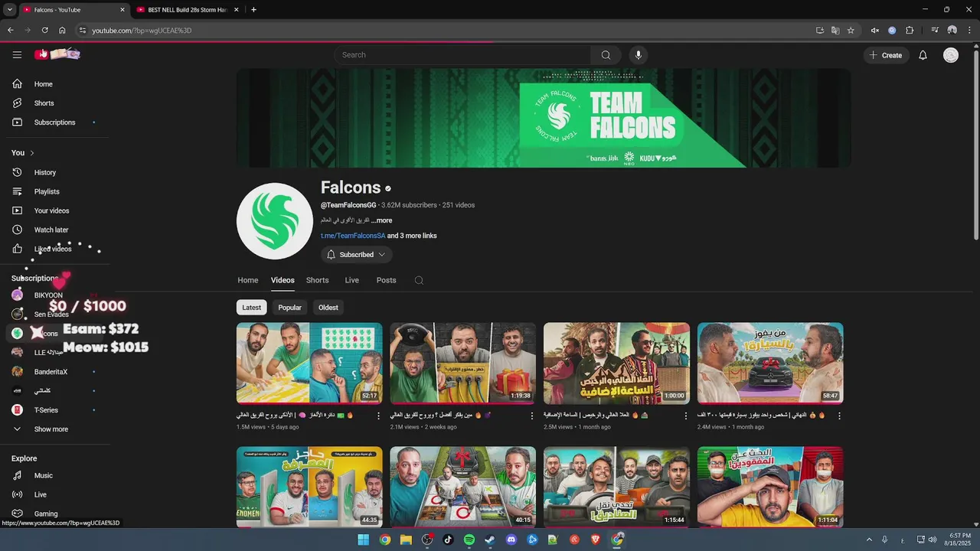Viewport: 980px width, 551px height.
Task: Click the Create button
Action: click(886, 55)
